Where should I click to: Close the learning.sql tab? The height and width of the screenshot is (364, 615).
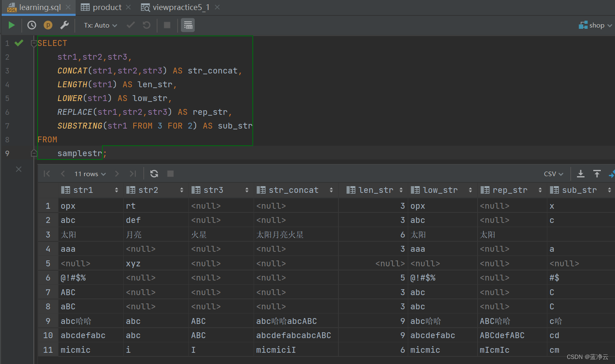tap(68, 7)
